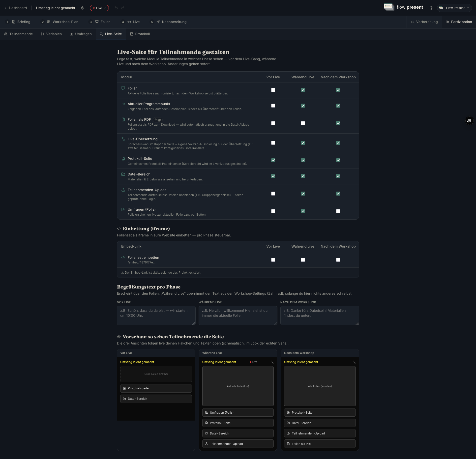Go back to Dashboard

(15, 8)
